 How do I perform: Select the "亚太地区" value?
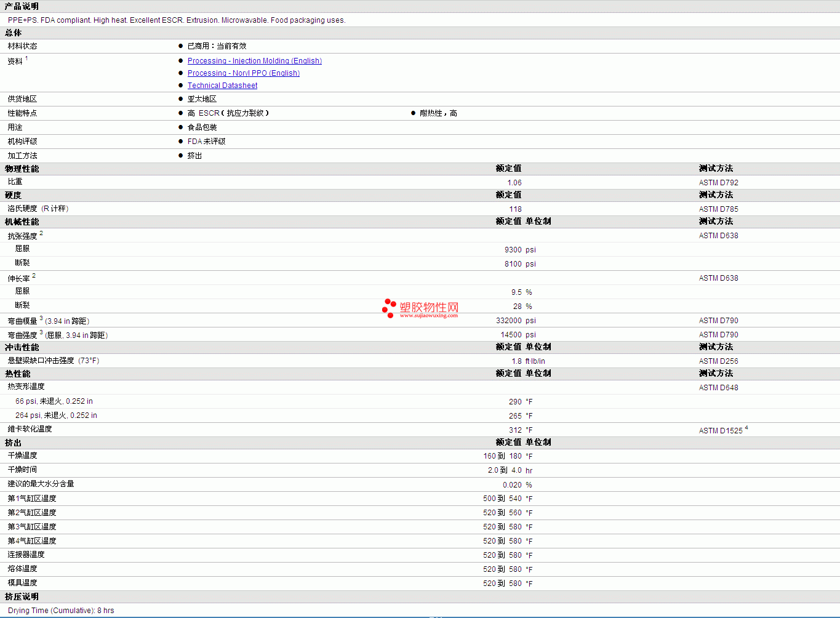[202, 99]
